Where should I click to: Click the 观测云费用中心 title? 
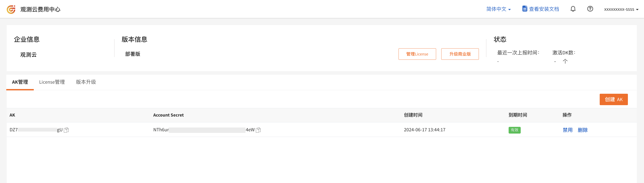(x=41, y=9)
